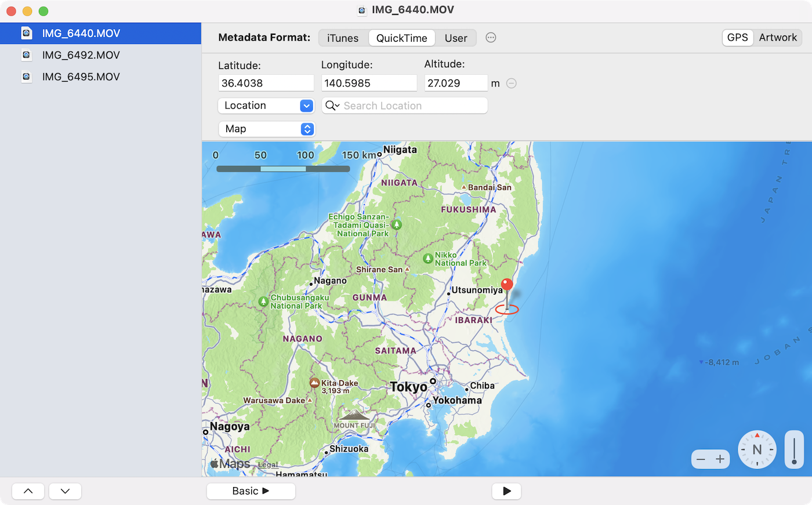Screen dimensions: 812x505
Task: Adjust the map tilt slider
Action: [x=794, y=449]
